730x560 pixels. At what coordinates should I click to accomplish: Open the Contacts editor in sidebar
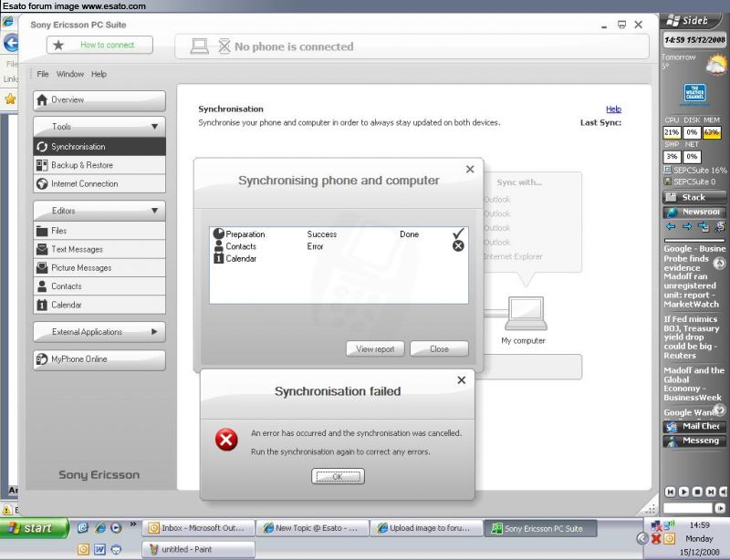click(99, 286)
